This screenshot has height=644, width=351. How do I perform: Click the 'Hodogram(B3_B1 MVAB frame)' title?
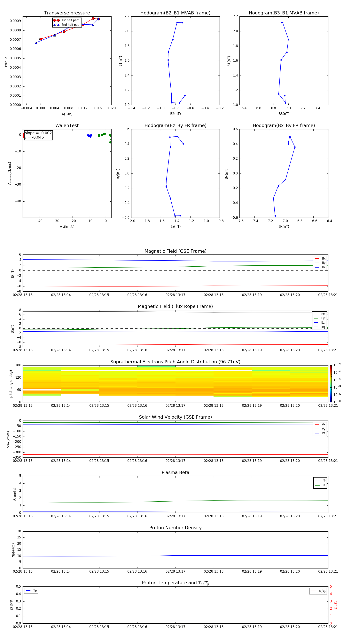(284, 13)
